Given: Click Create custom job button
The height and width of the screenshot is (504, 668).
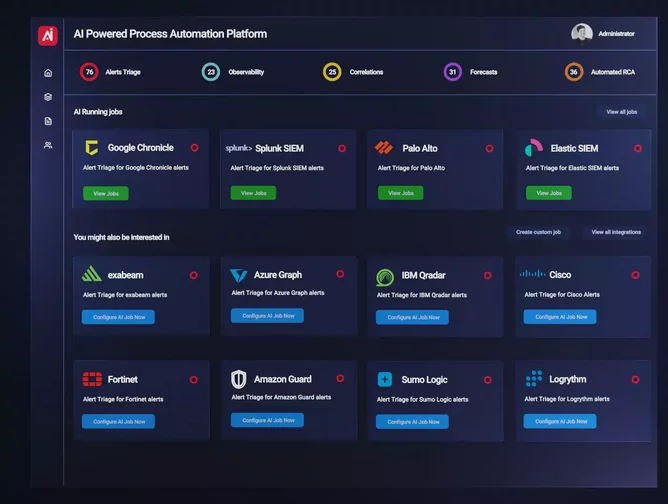Looking at the screenshot, I should [538, 232].
